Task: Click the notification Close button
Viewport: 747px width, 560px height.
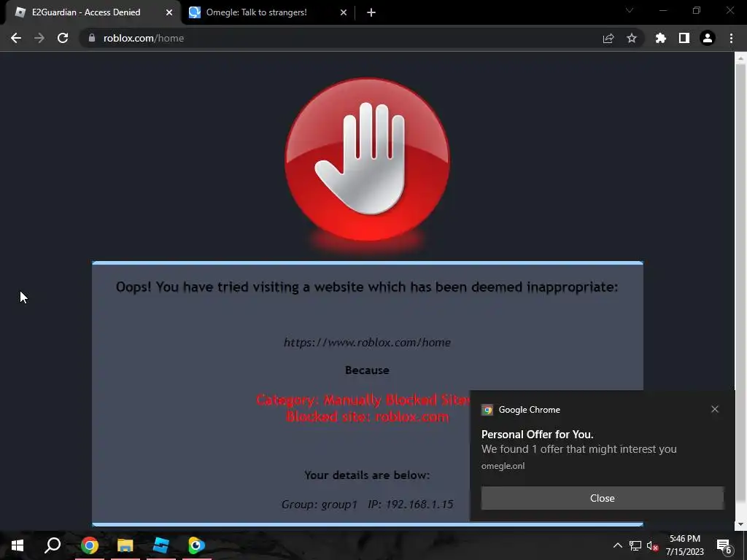Action: 602,498
